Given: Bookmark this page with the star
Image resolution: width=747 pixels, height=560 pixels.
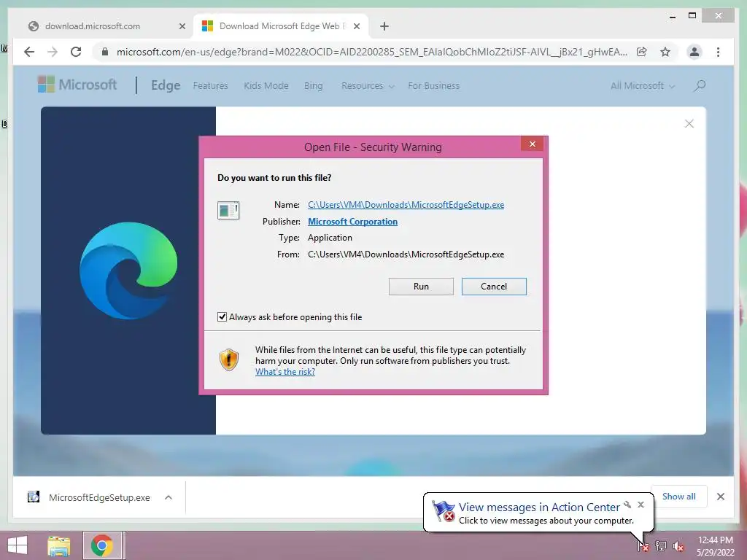Looking at the screenshot, I should click(665, 52).
